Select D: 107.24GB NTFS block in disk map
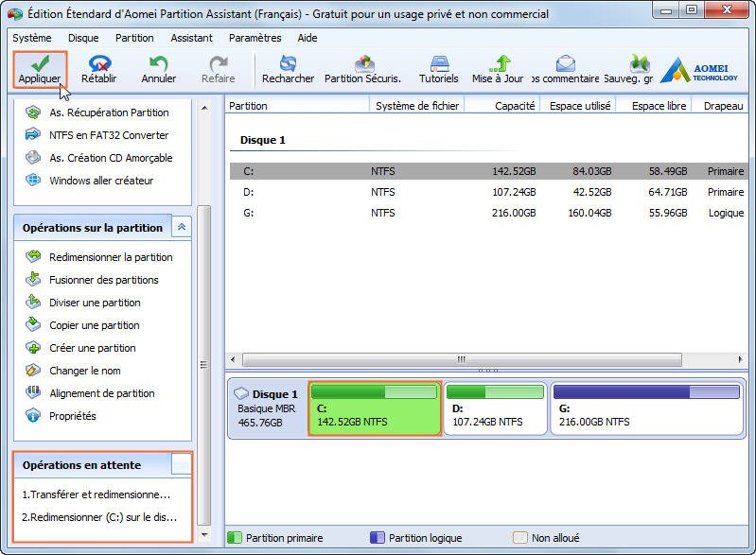 pyautogui.click(x=495, y=409)
